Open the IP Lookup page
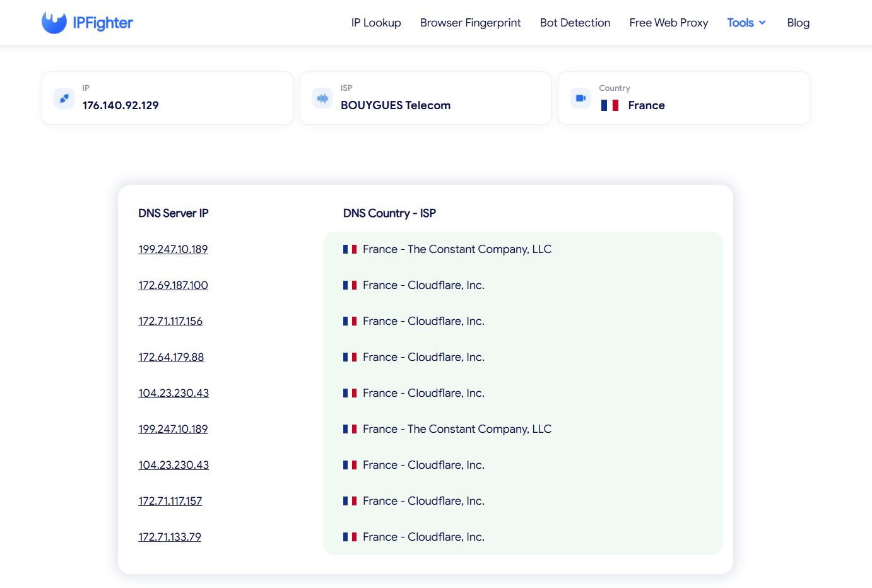The width and height of the screenshot is (872, 588). (x=376, y=23)
